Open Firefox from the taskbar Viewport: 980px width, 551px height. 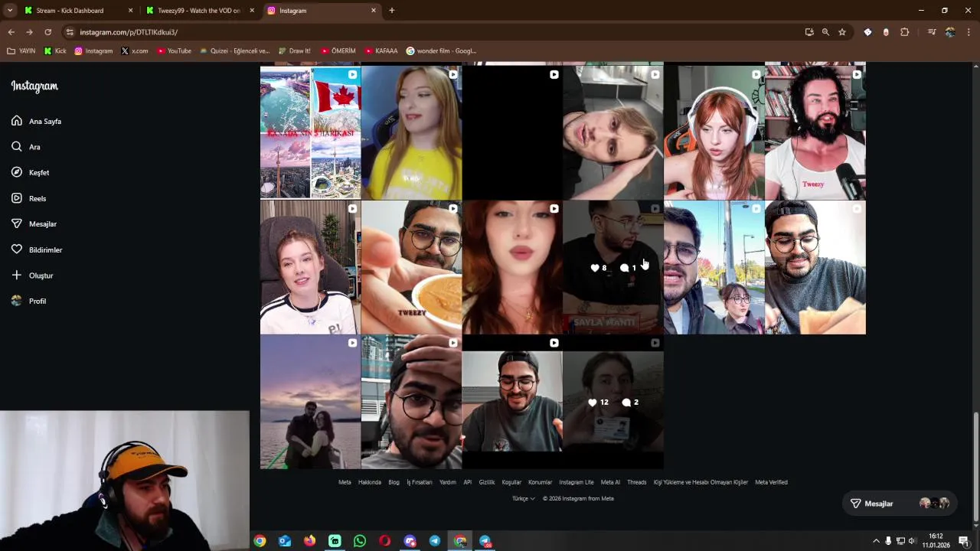click(309, 541)
